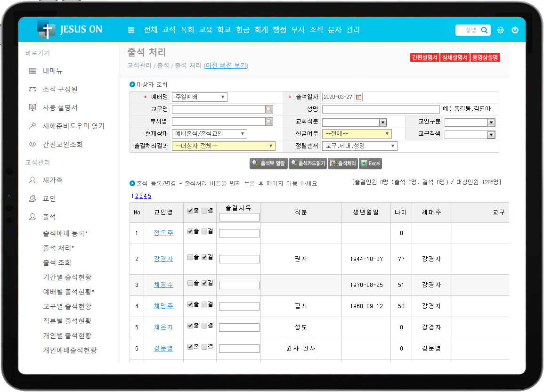The width and height of the screenshot is (544, 392).
Task: Open the hamburger menu icon
Action: click(131, 30)
